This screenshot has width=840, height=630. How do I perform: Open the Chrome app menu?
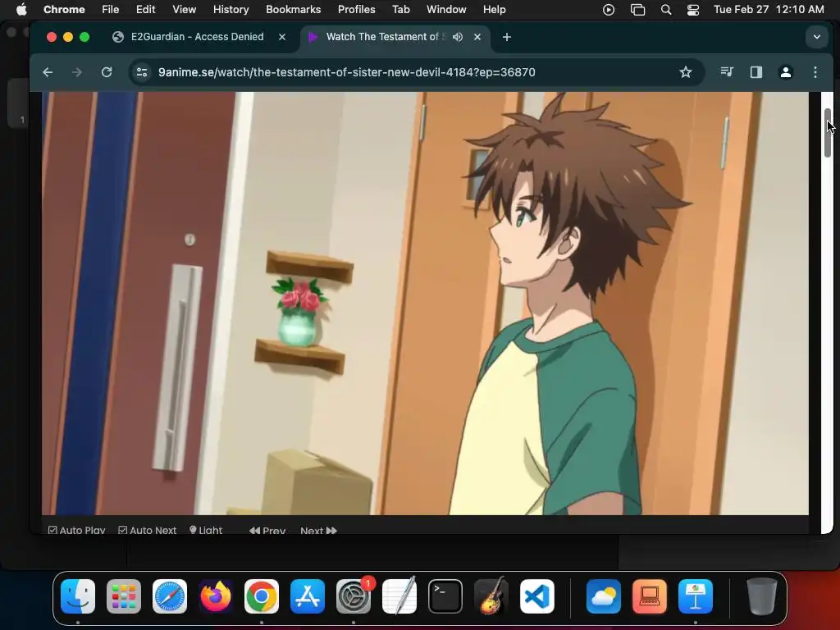click(x=64, y=9)
